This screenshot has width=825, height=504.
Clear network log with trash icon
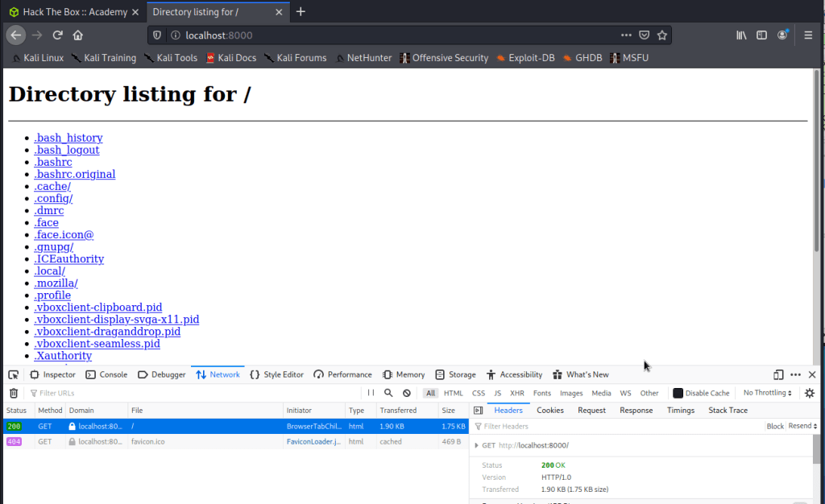pyautogui.click(x=14, y=393)
